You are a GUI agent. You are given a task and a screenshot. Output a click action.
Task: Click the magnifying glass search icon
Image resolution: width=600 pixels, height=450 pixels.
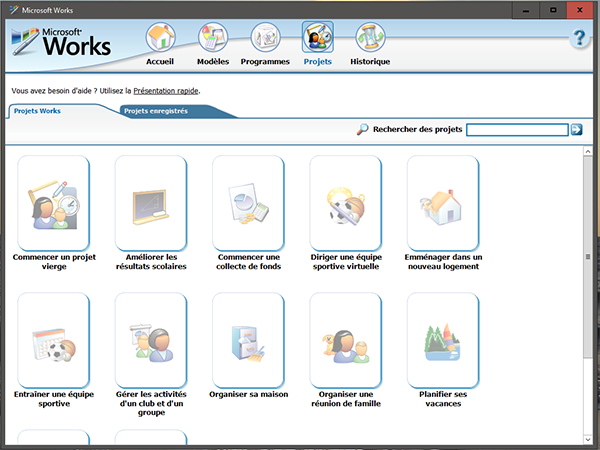click(x=362, y=129)
